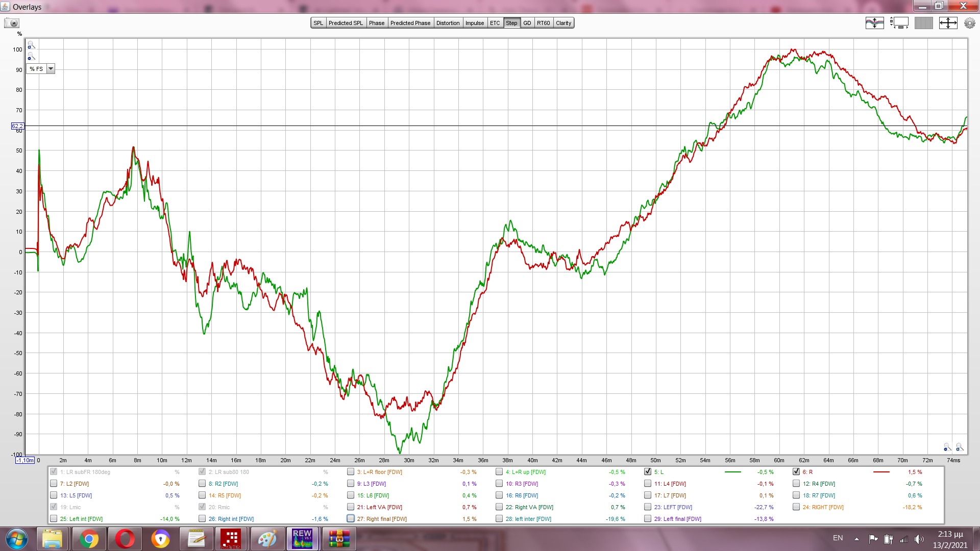Viewport: 980px width, 551px height.
Task: Switch to the Phase tab
Action: tap(377, 23)
